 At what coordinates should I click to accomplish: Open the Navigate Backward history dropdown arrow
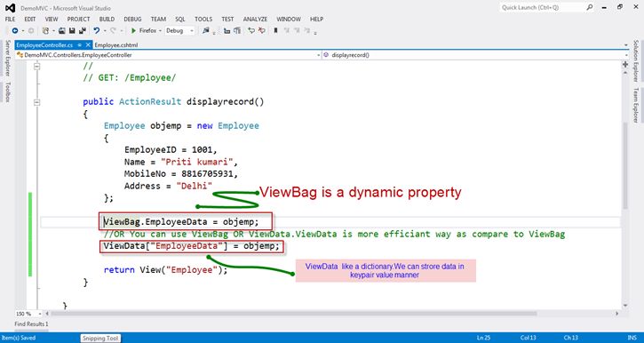23,31
